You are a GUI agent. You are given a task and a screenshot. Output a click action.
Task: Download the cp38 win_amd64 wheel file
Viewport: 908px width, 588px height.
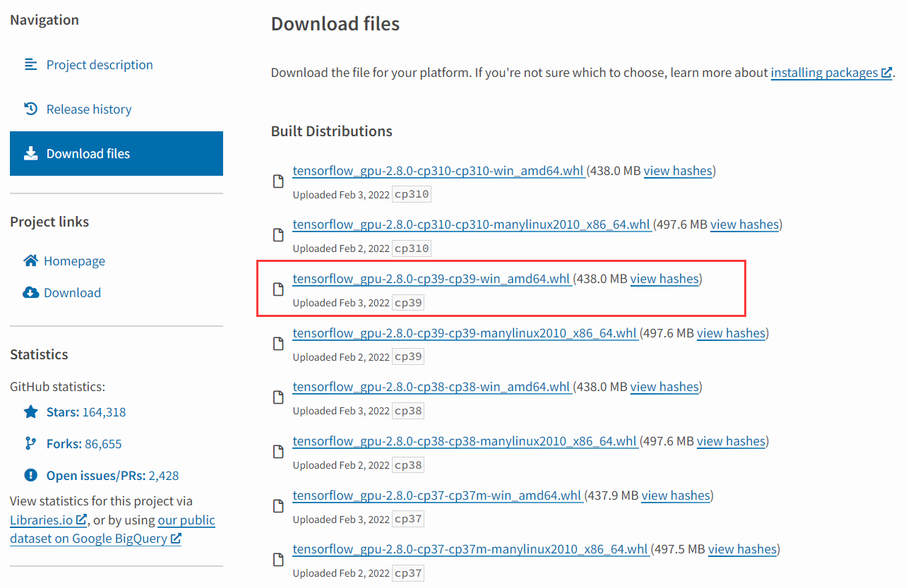(431, 387)
